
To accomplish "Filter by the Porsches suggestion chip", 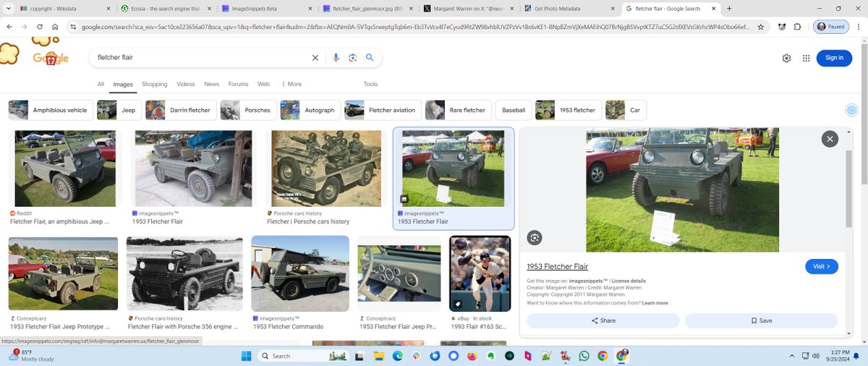I will pyautogui.click(x=248, y=110).
